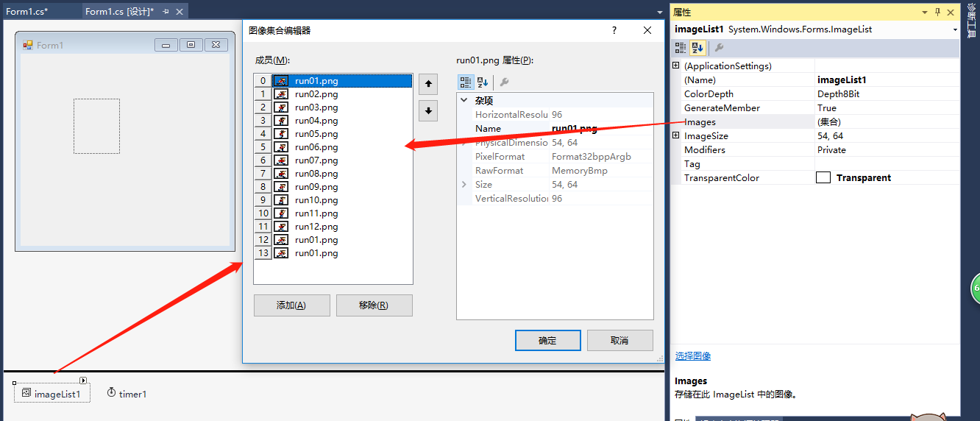The width and height of the screenshot is (980, 421).
Task: Collapse the 杂项 category in dialog
Action: [464, 100]
